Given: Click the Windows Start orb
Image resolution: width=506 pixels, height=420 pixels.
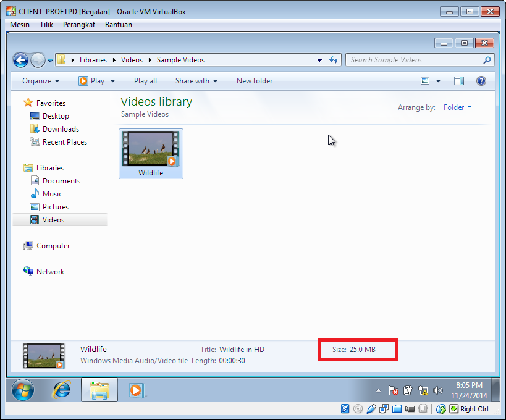Looking at the screenshot, I should tap(23, 390).
